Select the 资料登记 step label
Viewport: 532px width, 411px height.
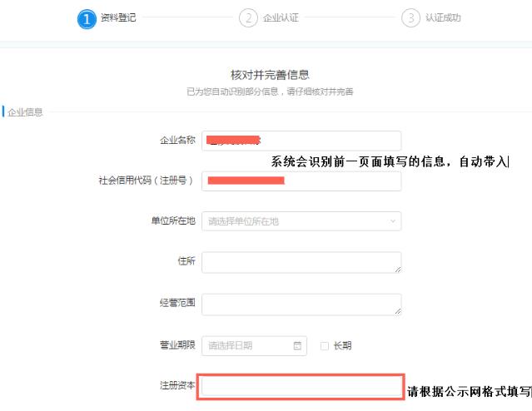pos(117,17)
